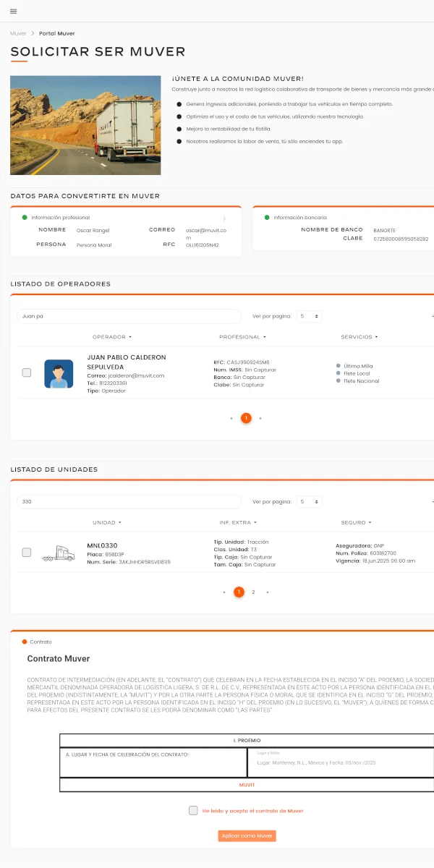Go to previous page in units list
The height and width of the screenshot is (868, 434).
pyautogui.click(x=224, y=592)
